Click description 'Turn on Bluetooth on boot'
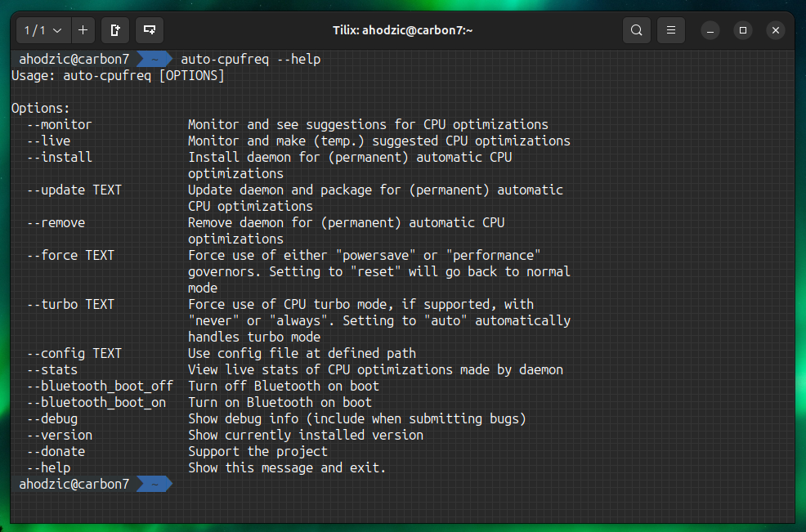 click(x=280, y=402)
